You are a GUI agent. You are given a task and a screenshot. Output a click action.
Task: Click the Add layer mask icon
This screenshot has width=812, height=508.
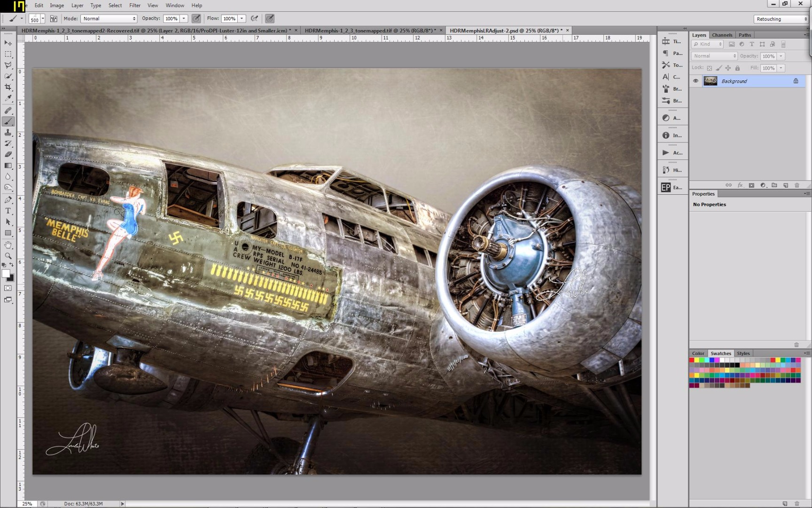click(751, 185)
